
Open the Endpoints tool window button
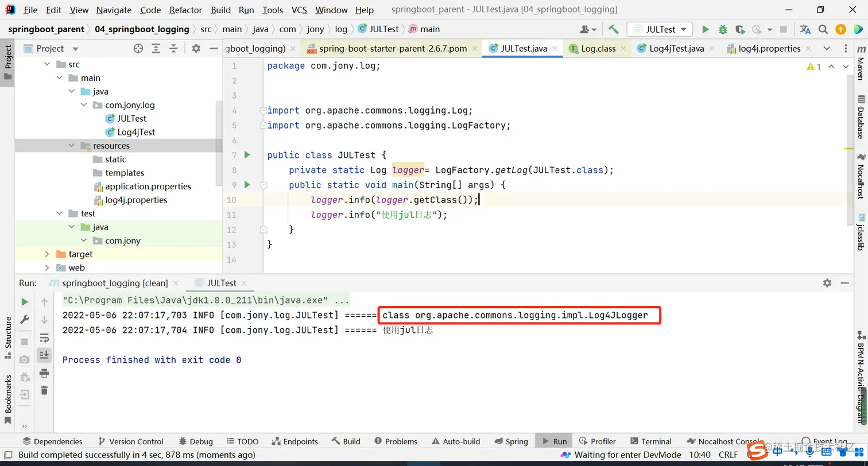[x=295, y=441]
